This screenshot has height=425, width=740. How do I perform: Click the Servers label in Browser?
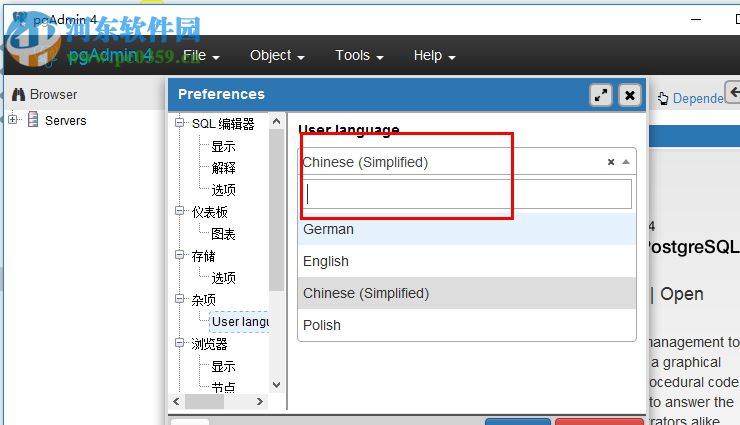66,121
